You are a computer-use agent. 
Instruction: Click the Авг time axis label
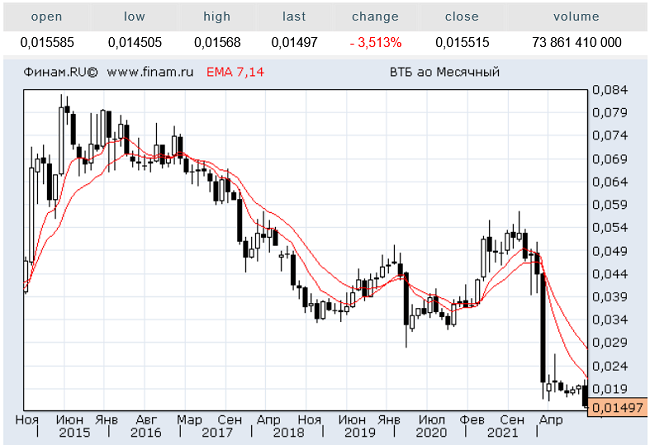coord(147,420)
